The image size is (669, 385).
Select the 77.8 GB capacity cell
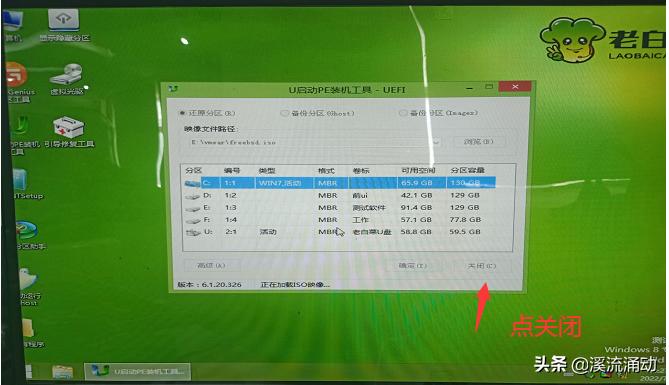pos(465,219)
